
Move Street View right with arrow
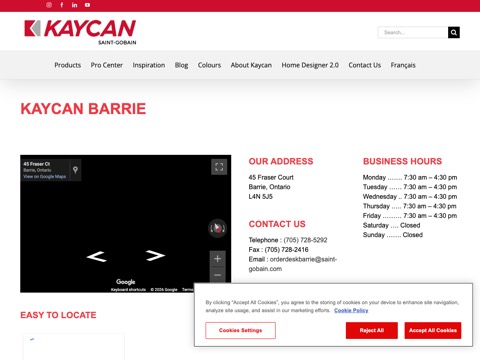coord(155,256)
